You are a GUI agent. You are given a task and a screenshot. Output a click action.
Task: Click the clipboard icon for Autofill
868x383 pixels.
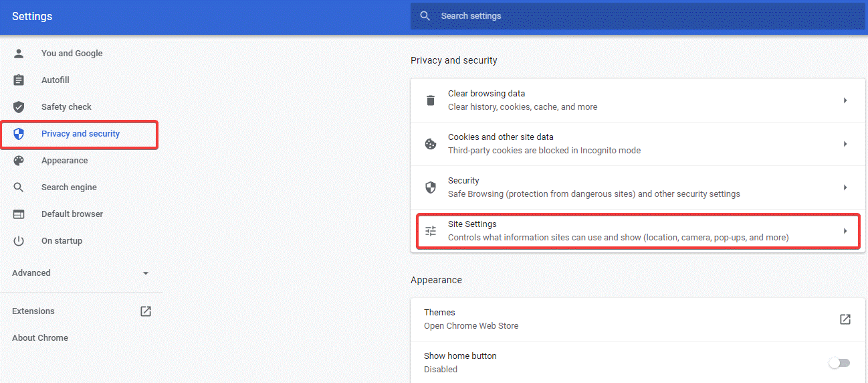[x=19, y=80]
